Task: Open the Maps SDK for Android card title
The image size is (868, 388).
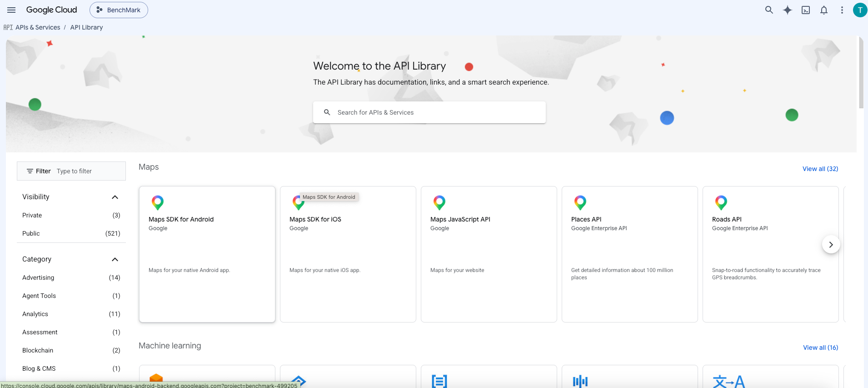Action: (x=181, y=219)
